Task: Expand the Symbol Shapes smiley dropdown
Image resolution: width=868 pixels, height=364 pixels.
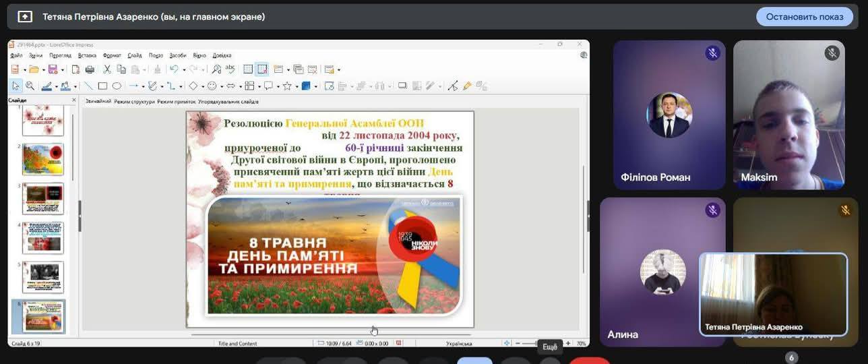Action: tap(222, 86)
